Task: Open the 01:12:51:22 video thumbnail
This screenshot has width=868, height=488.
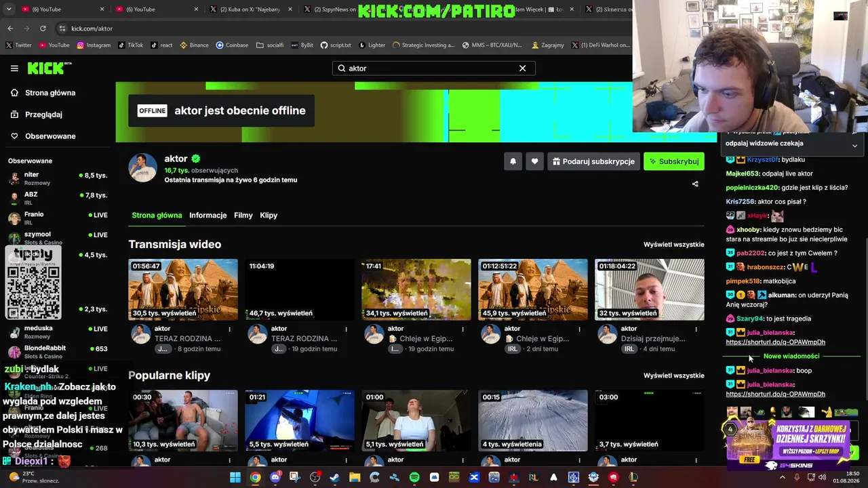Action: point(533,289)
